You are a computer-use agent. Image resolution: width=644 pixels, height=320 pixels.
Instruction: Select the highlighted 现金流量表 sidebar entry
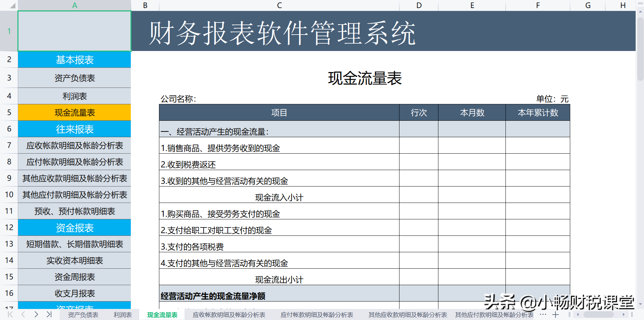(x=74, y=112)
